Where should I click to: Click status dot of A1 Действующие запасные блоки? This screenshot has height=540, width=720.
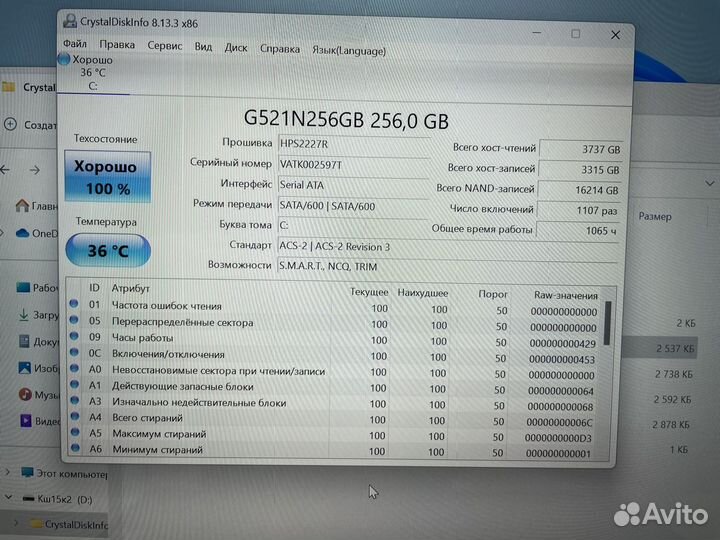(x=75, y=384)
